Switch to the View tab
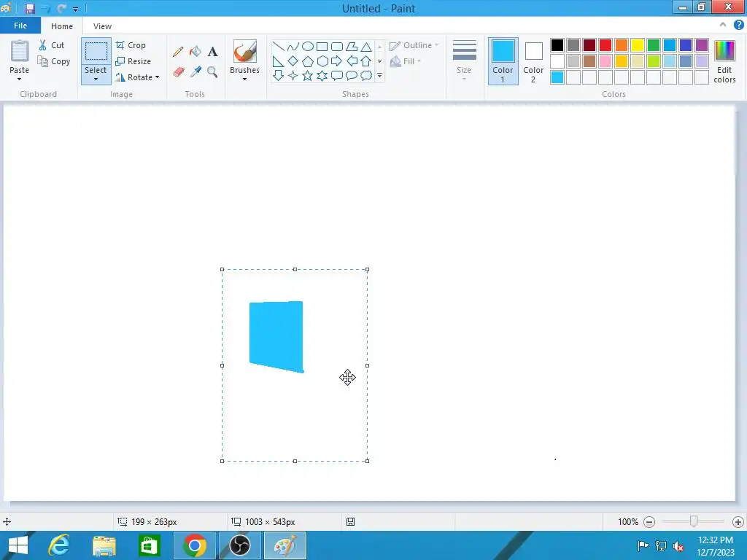Viewport: 747px width, 560px height. coord(102,26)
